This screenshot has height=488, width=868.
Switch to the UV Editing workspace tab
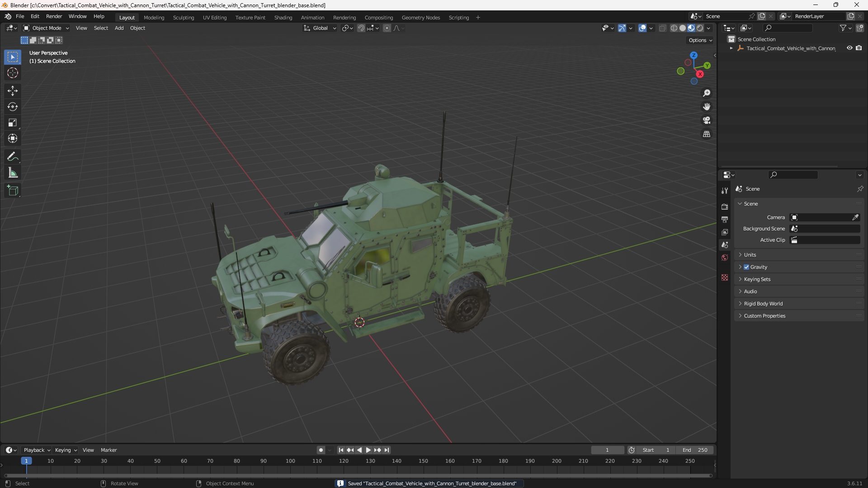point(215,18)
